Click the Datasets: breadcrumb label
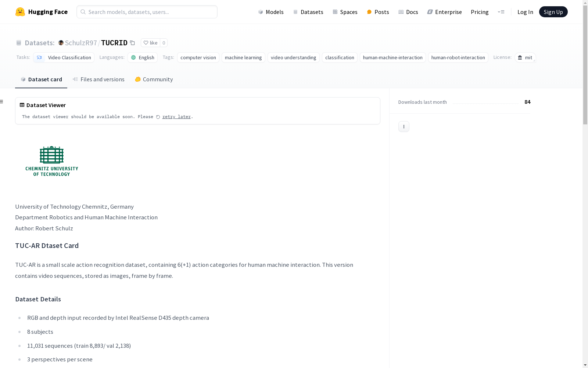 pos(40,43)
